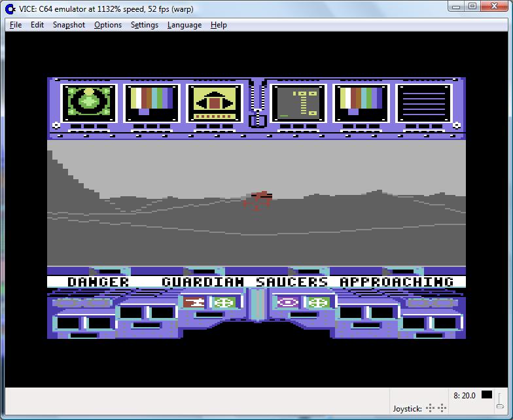513x420 pixels.
Task: Click the DANGER warning word
Action: pyautogui.click(x=98, y=282)
